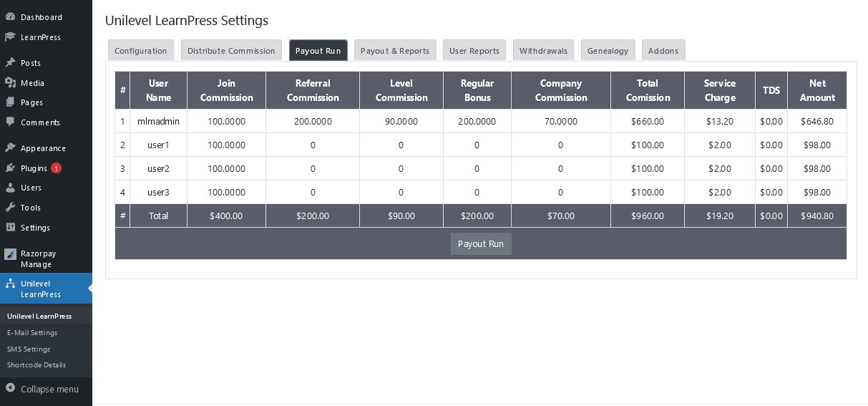Open the Distribute Commission tab
Viewport: 868px width, 406px height.
point(231,51)
